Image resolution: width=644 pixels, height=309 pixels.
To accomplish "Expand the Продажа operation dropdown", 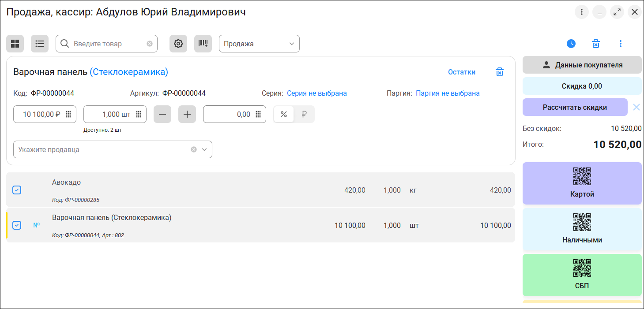I will [259, 44].
